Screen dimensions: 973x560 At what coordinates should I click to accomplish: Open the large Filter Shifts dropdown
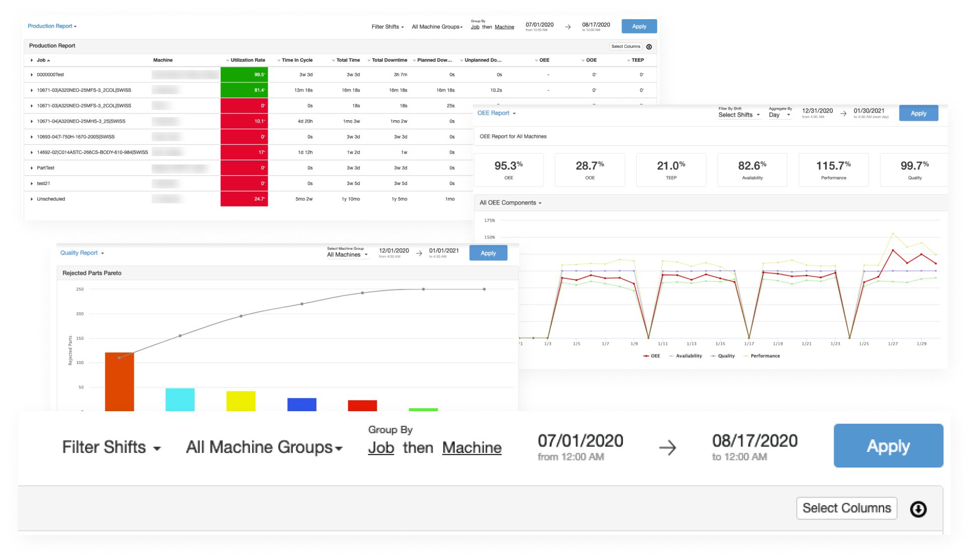point(111,447)
